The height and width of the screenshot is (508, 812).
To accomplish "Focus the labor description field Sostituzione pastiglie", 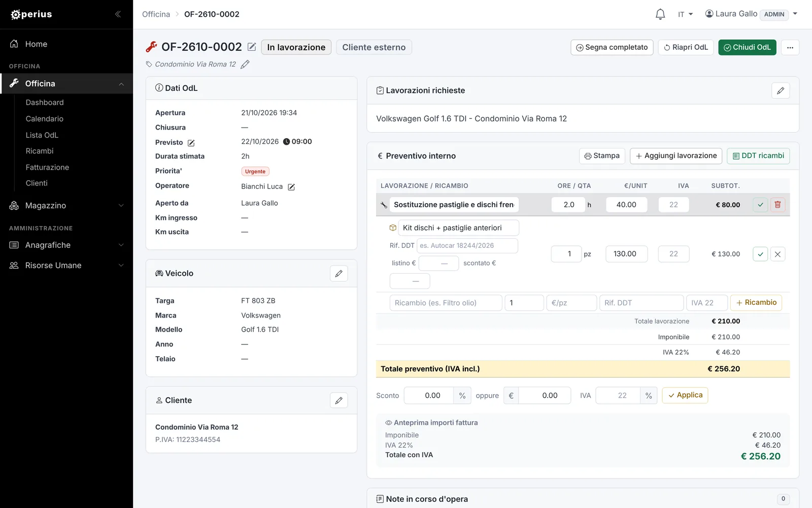I will click(454, 205).
